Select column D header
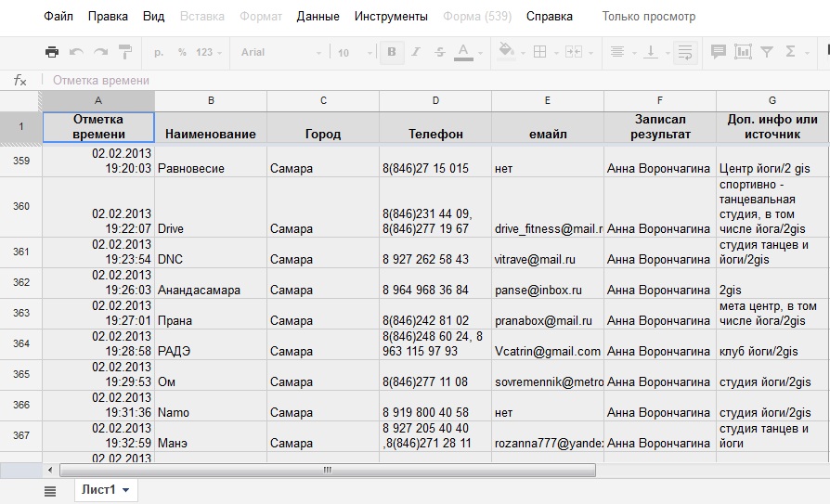830x504 pixels. [x=435, y=100]
